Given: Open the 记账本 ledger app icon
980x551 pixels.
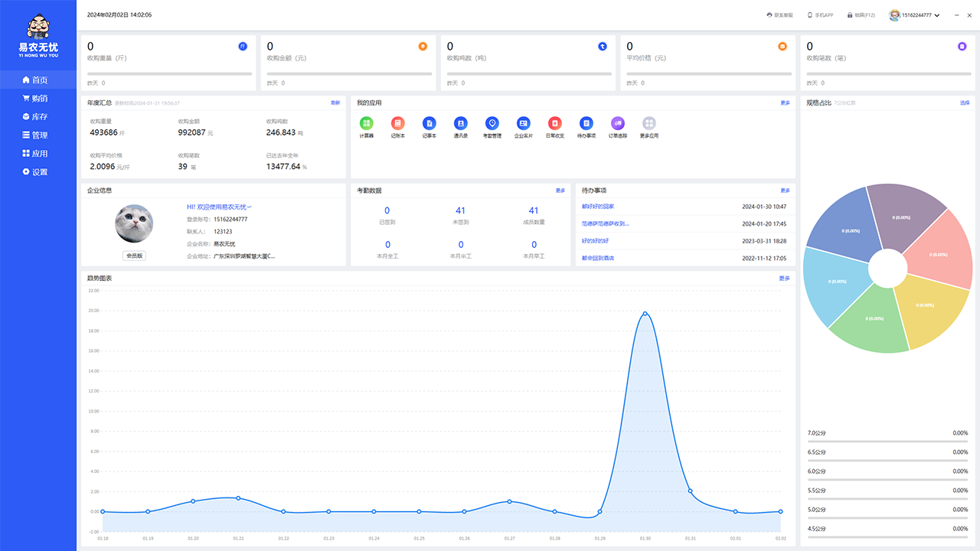Looking at the screenshot, I should coord(398,123).
